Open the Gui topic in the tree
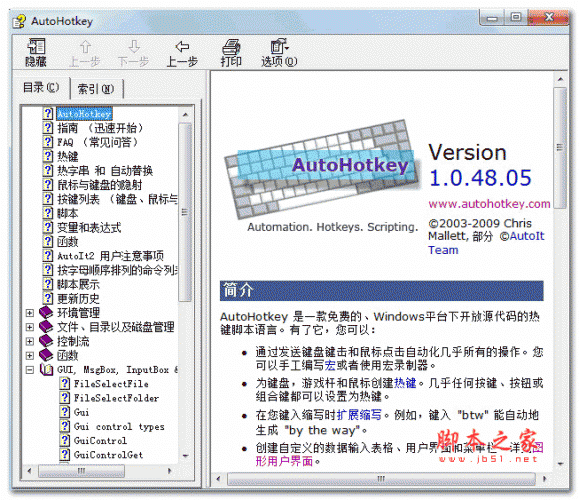 click(x=81, y=412)
